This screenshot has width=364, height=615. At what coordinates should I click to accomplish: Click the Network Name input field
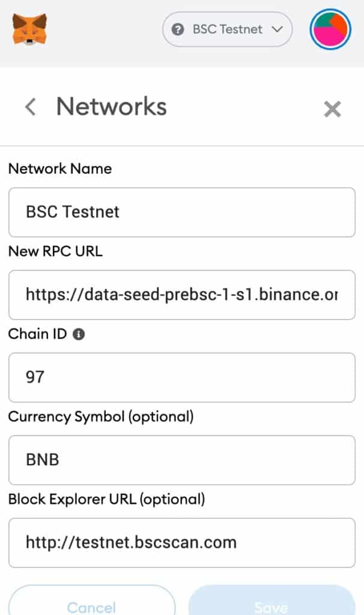coord(182,212)
